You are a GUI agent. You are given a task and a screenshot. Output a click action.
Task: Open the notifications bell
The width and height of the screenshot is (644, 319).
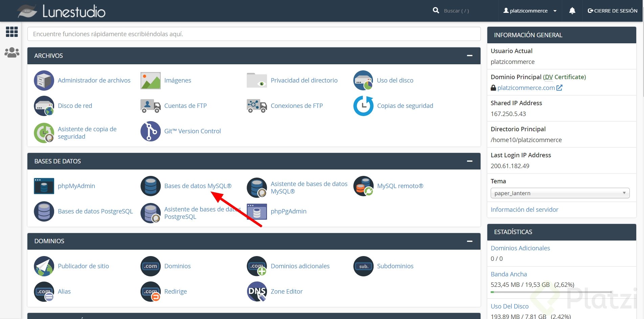click(x=572, y=11)
